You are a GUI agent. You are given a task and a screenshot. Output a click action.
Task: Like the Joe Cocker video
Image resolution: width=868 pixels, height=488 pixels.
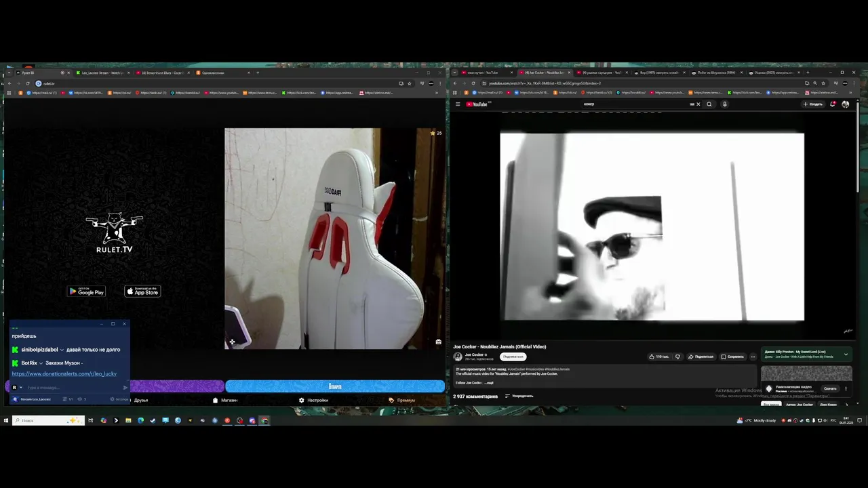(658, 357)
